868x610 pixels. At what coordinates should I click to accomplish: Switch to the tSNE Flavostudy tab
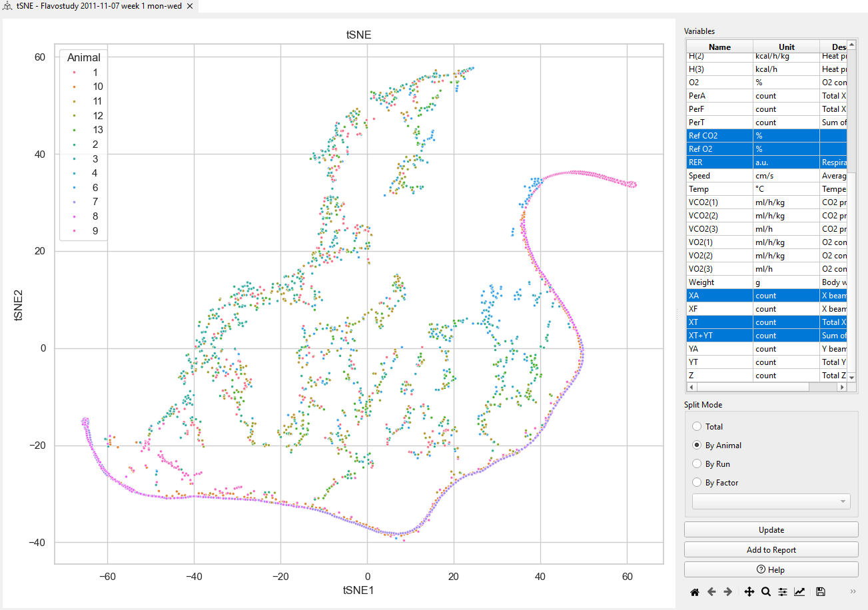93,6
